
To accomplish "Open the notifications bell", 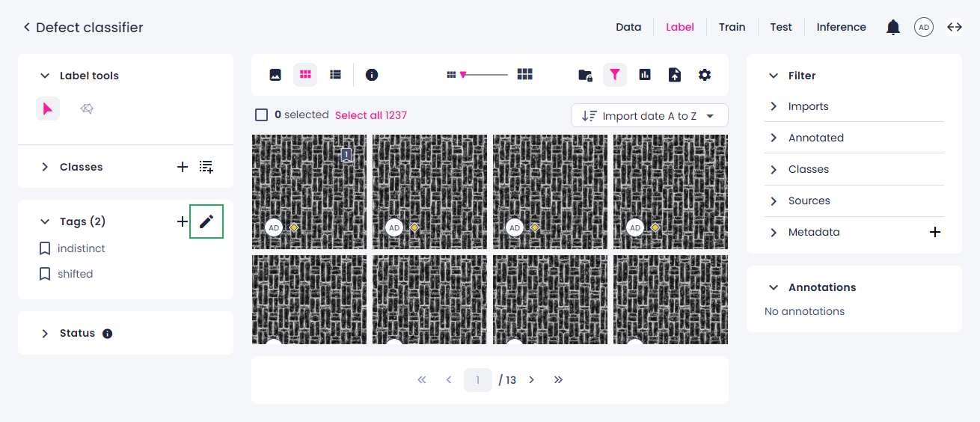I will click(893, 28).
